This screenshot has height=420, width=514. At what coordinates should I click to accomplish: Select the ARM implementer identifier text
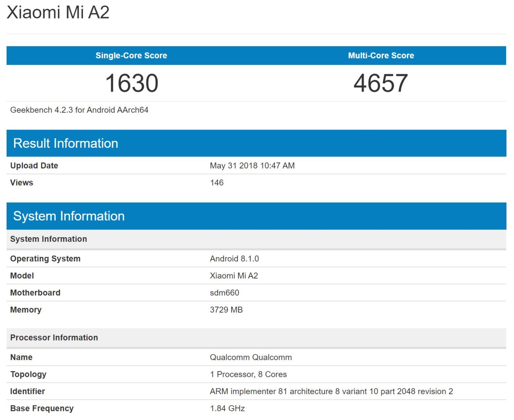[x=331, y=391]
